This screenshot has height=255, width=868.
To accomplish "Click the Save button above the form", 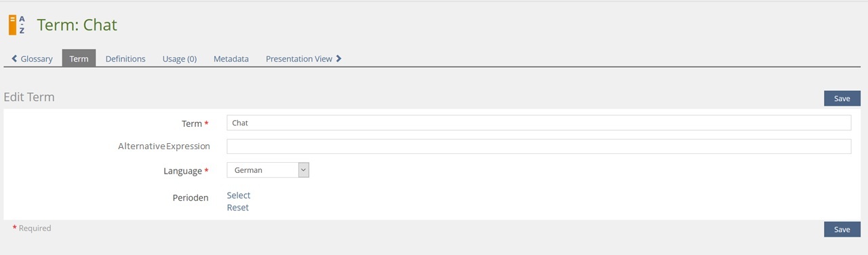I will click(x=842, y=98).
